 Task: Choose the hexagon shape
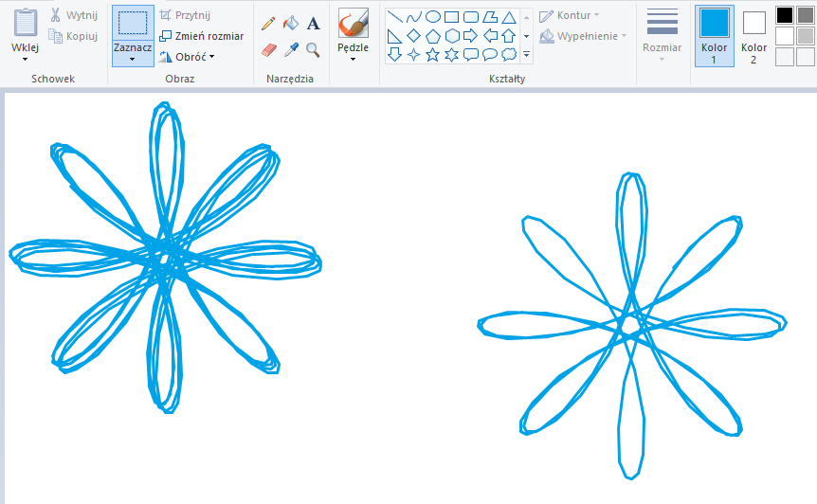click(x=452, y=36)
